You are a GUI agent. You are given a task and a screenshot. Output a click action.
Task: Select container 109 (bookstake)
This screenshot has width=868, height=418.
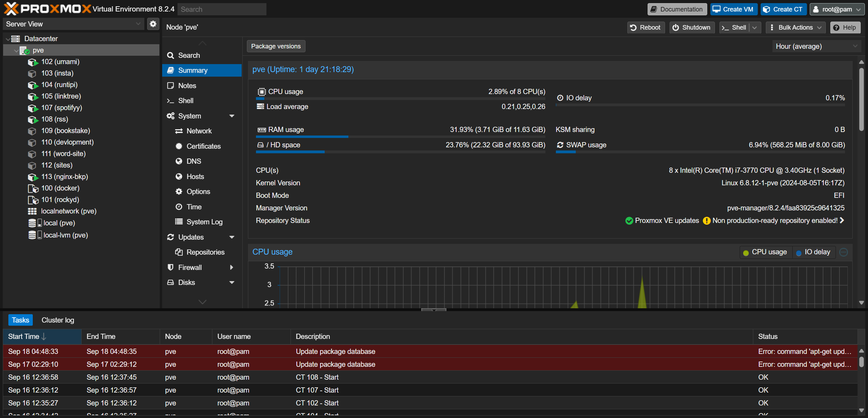coord(66,131)
